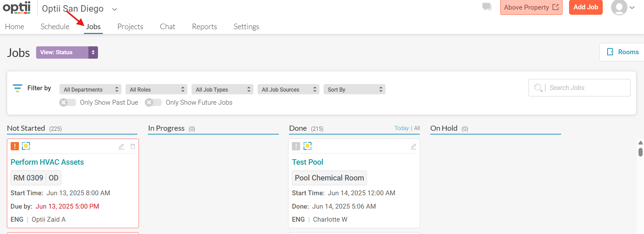Viewport: 644px width, 234px height.
Task: Click the Search Jobs input field
Action: [x=579, y=88]
